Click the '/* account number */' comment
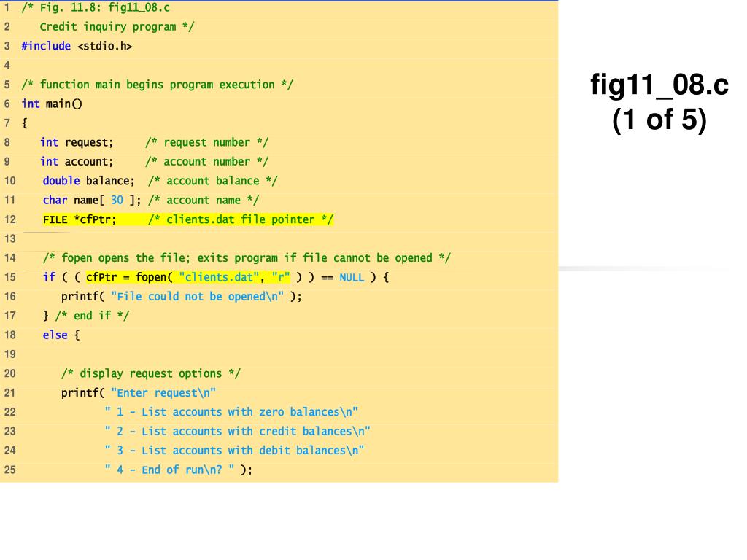Screen dimensions: 747x560 coord(206,161)
